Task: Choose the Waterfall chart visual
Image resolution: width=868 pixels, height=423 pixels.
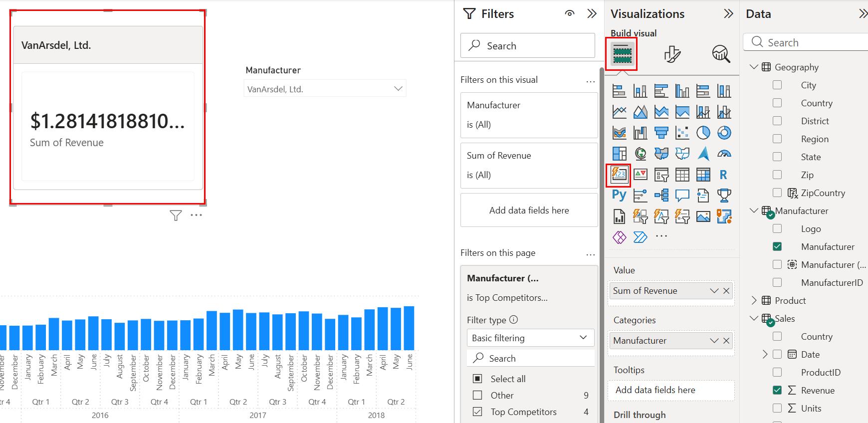Action: (x=640, y=133)
